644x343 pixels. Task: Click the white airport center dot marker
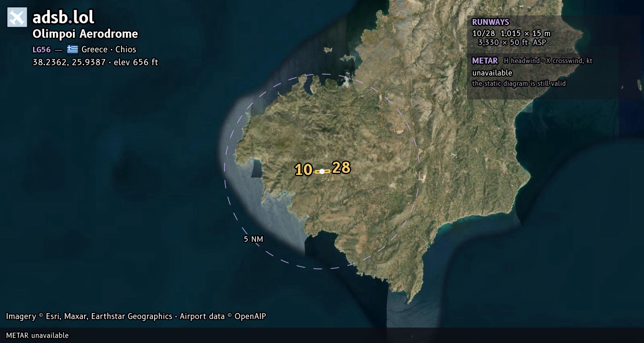322,171
